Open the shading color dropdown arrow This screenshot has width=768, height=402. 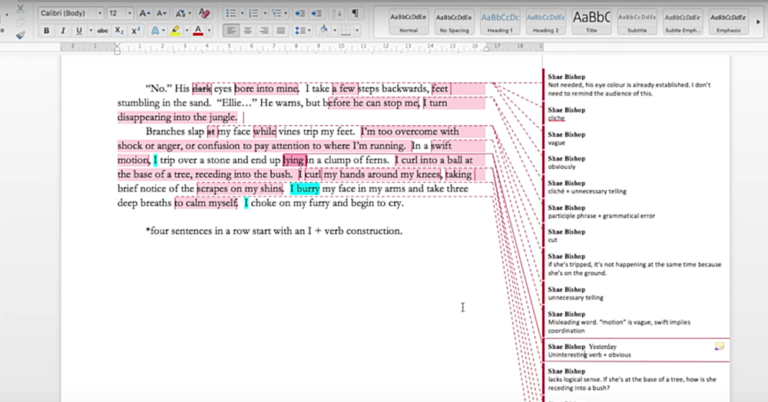pyautogui.click(x=335, y=31)
